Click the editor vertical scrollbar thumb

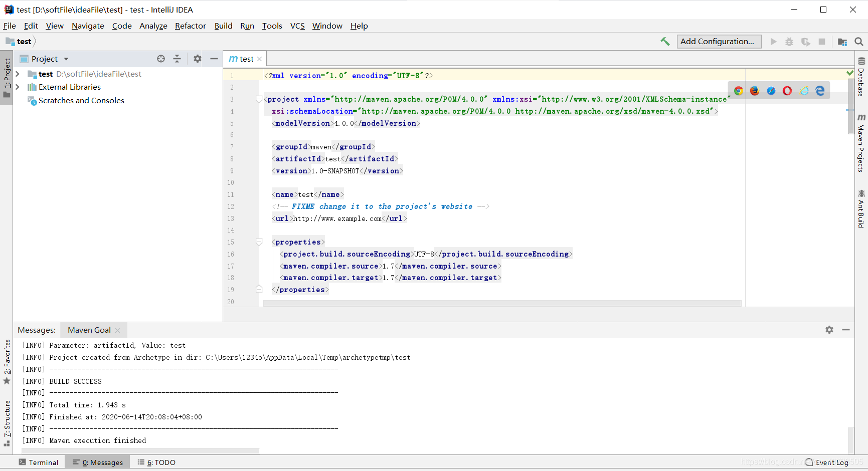coord(850,106)
